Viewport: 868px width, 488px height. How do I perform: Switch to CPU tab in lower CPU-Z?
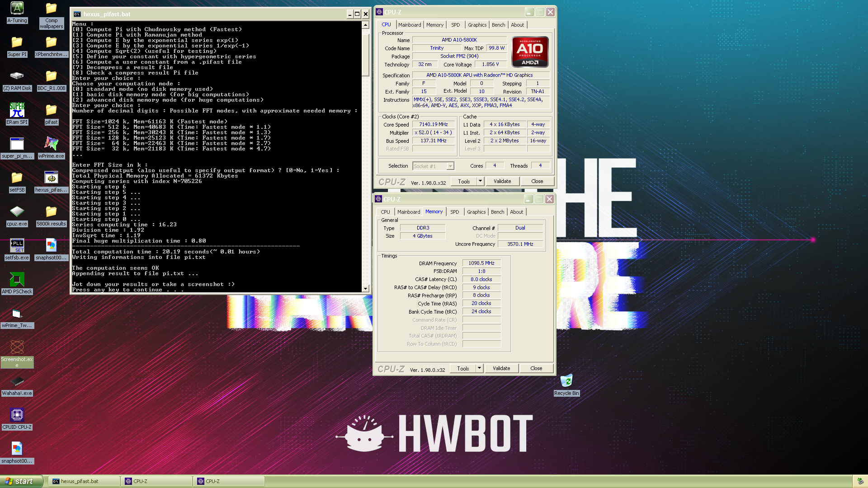point(385,212)
